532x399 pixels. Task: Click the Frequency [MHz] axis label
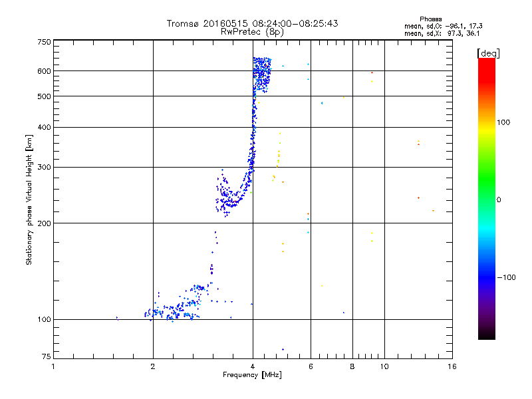point(252,375)
